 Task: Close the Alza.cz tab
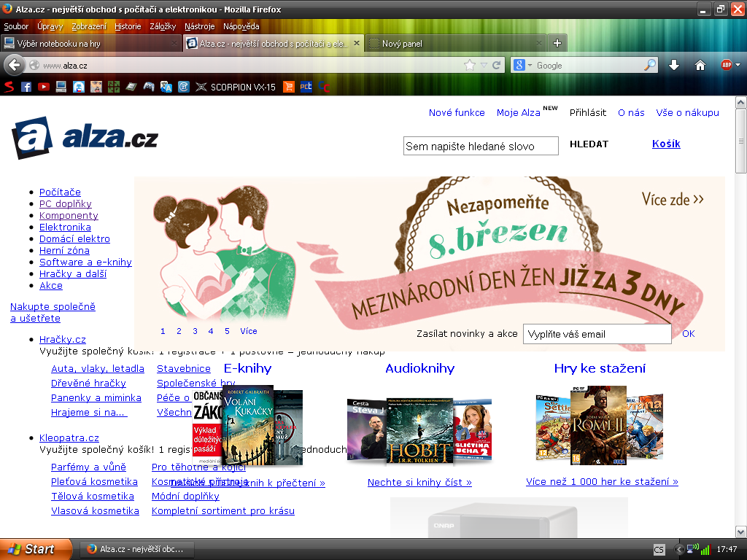pyautogui.click(x=356, y=43)
